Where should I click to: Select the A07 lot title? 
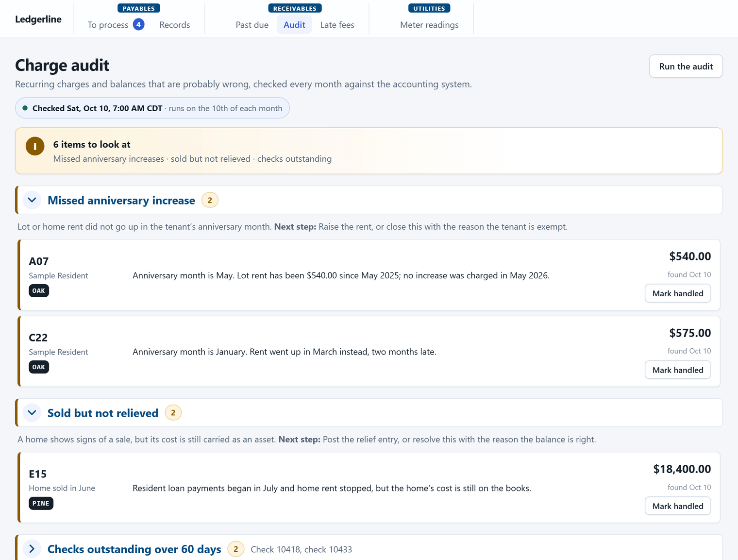[x=39, y=261]
